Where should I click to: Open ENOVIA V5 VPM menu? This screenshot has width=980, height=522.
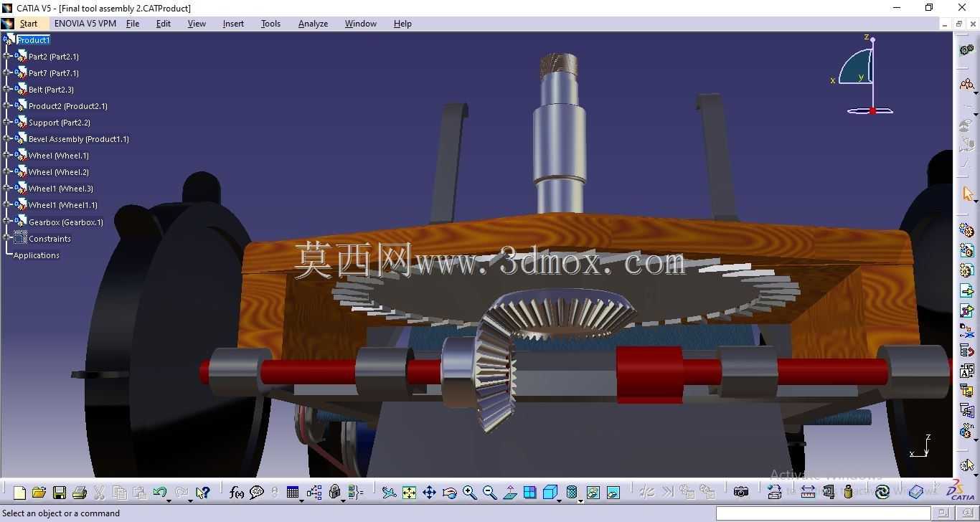pos(85,24)
